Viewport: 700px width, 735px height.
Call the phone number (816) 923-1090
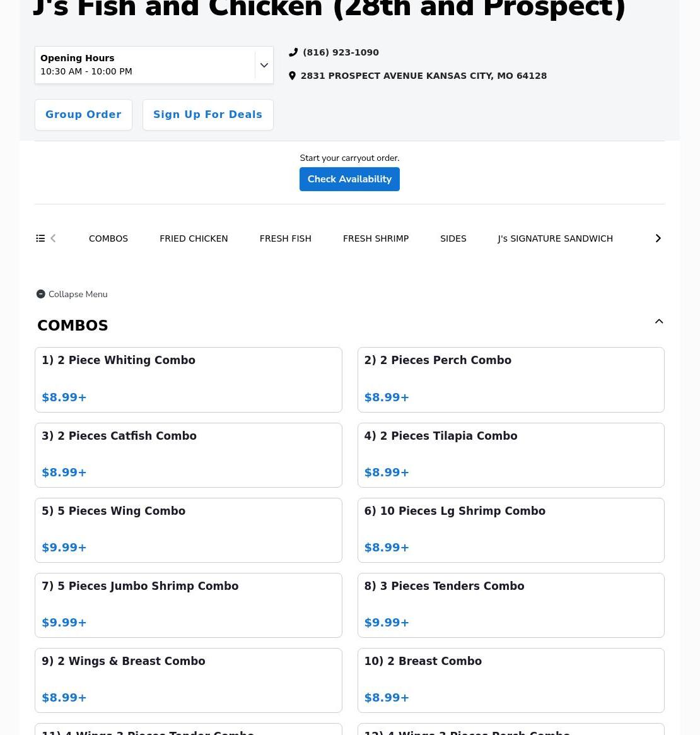pos(341,52)
